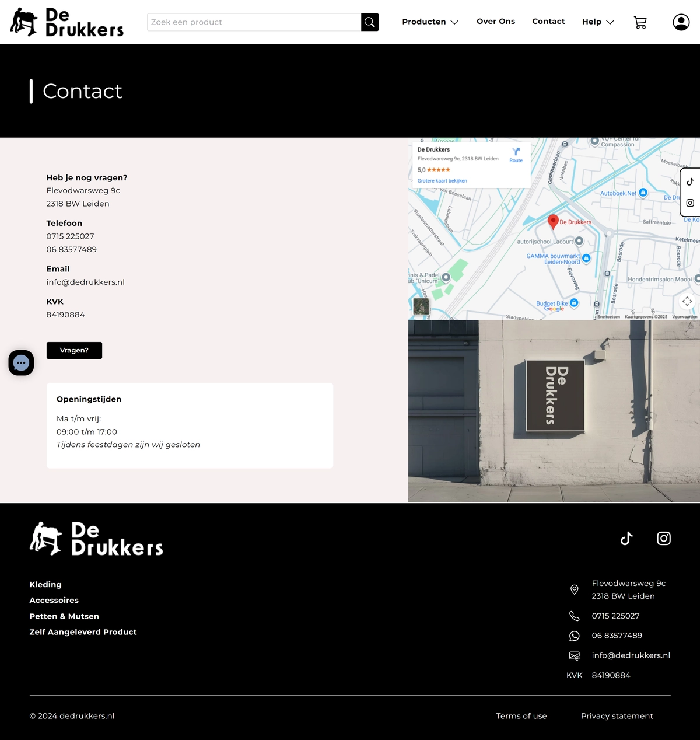Open the shopping cart

click(640, 22)
